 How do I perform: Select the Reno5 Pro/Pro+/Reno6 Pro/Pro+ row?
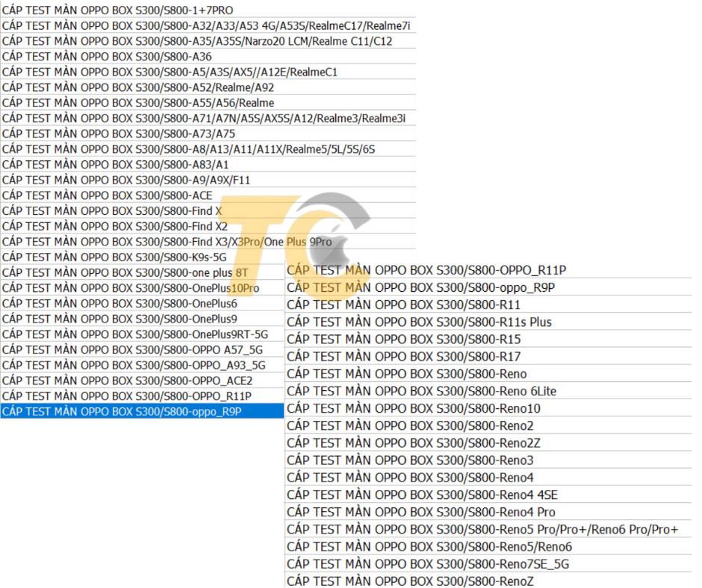coord(488,529)
